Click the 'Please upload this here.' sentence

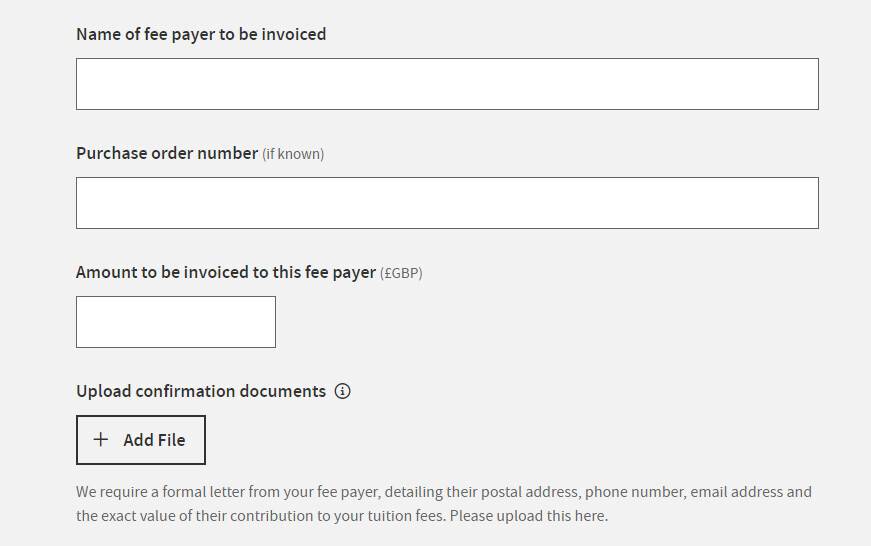pyautogui.click(x=529, y=516)
